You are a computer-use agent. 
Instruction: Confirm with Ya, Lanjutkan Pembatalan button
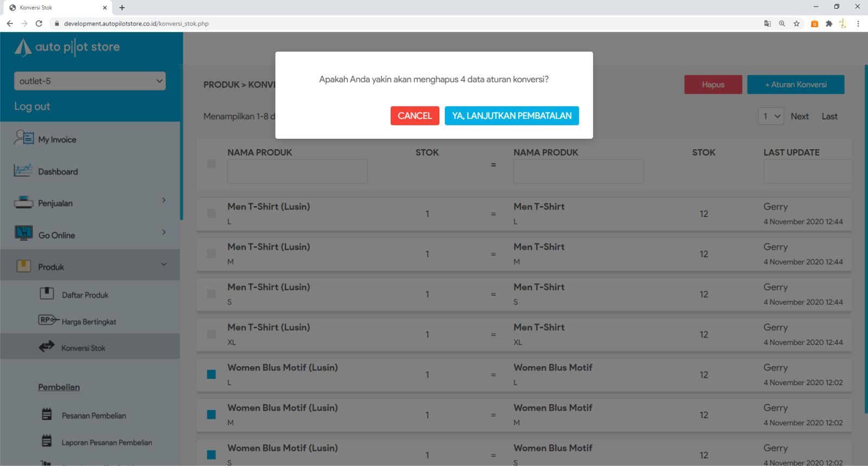point(512,116)
